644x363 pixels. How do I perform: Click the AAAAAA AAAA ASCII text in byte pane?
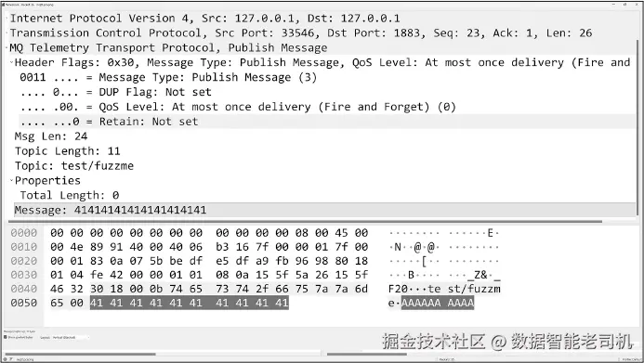pyautogui.click(x=438, y=303)
